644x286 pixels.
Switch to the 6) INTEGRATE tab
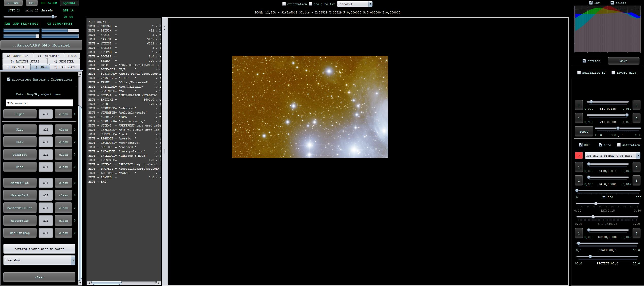(48, 56)
